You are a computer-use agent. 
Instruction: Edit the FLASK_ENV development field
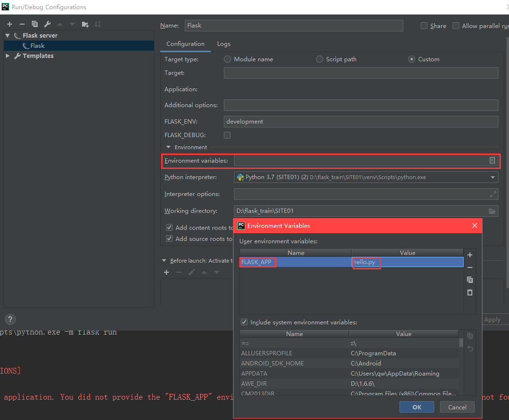(x=361, y=122)
